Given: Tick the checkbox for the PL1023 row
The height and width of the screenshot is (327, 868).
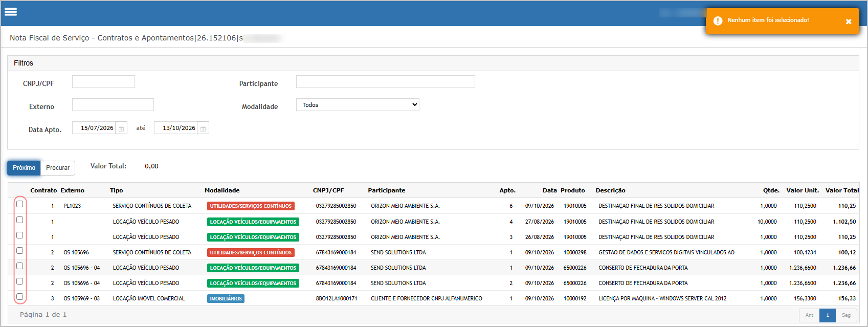Looking at the screenshot, I should (x=20, y=204).
